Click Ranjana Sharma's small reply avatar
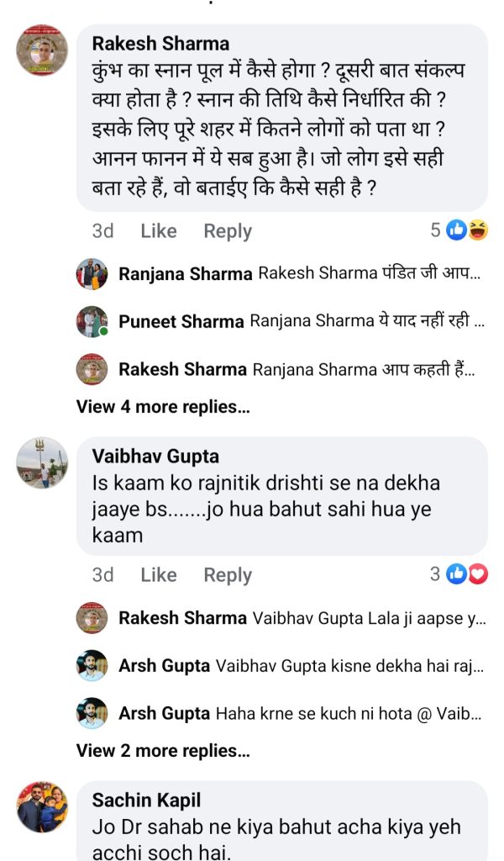 coord(92,274)
